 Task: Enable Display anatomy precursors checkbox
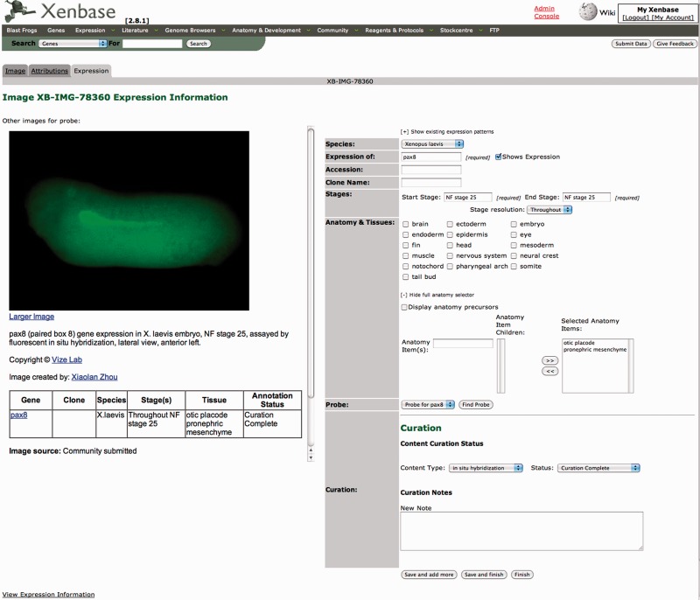404,307
